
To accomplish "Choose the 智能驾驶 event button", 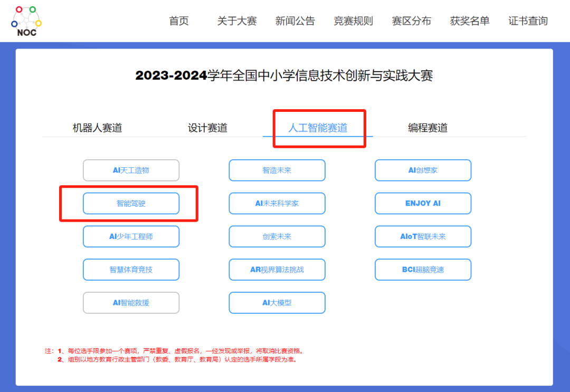I will [131, 203].
